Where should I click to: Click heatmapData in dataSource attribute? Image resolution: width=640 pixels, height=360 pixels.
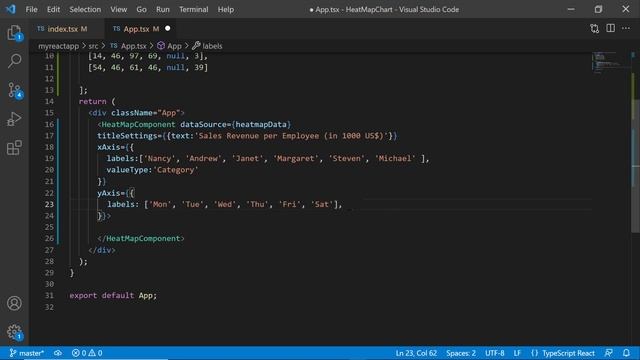(261, 124)
